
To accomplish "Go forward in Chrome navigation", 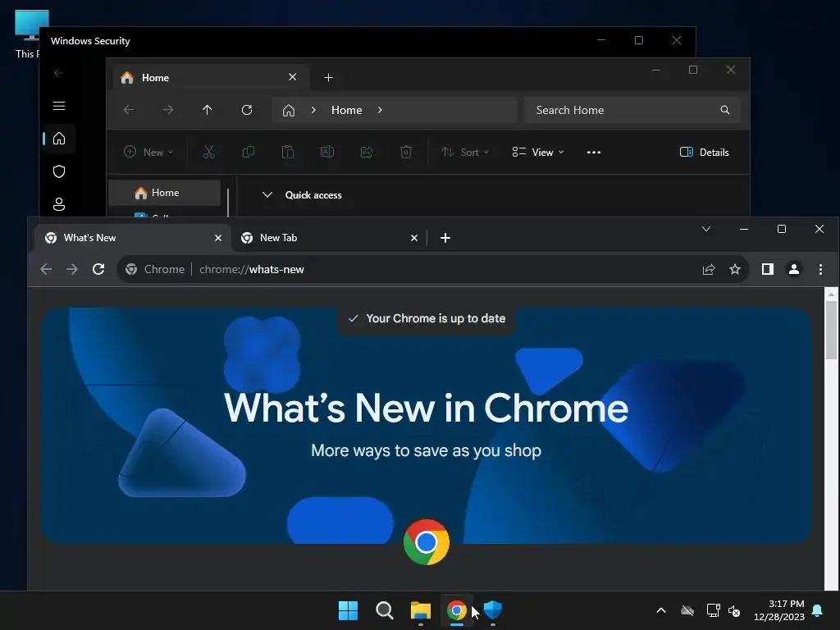I will (72, 269).
